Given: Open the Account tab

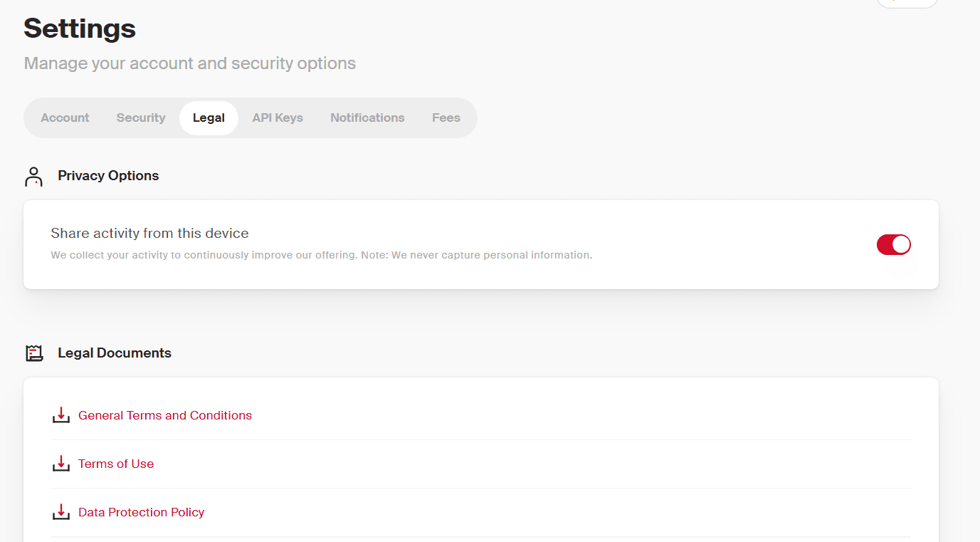Looking at the screenshot, I should [65, 118].
